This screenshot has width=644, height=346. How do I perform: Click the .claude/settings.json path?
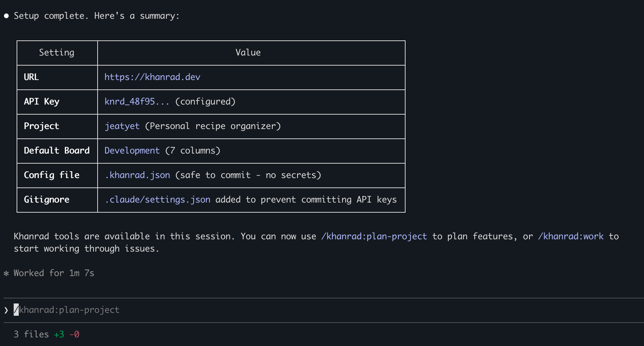[157, 200]
